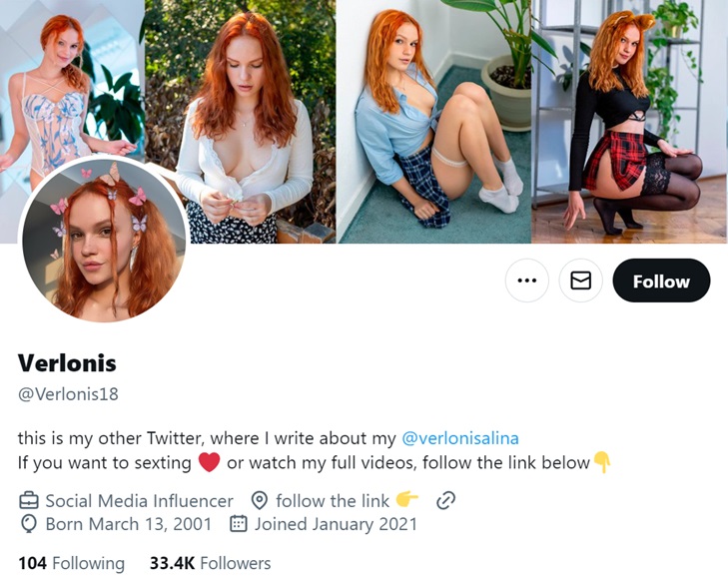This screenshot has height=579, width=728.
Task: Click the pointing-down hand emoji in bio
Action: pyautogui.click(x=602, y=462)
